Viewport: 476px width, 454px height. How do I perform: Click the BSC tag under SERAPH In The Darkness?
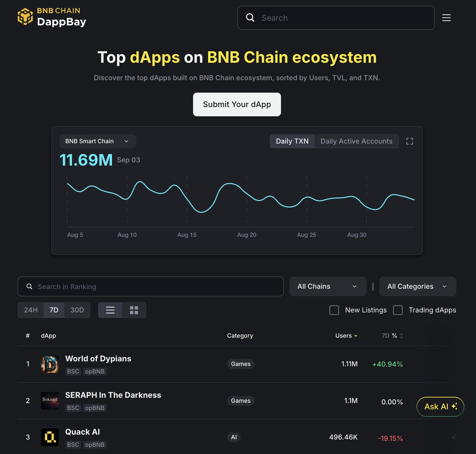click(x=73, y=408)
